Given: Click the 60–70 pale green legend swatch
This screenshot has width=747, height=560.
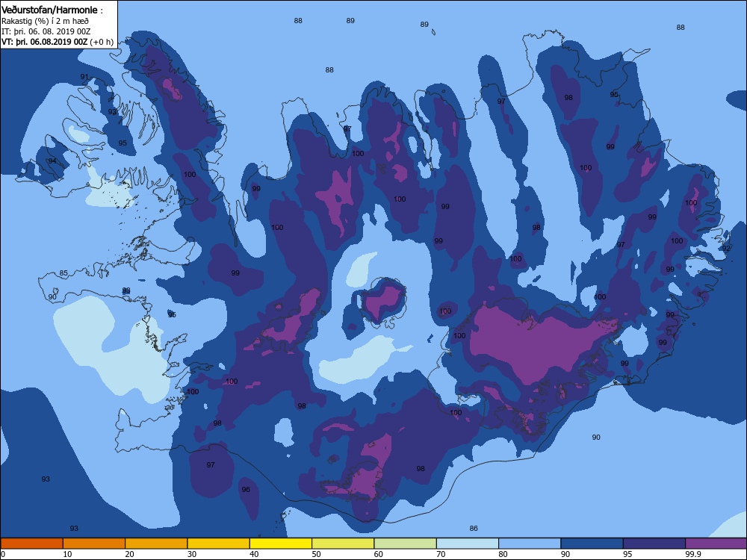Looking at the screenshot, I should click(x=406, y=544).
